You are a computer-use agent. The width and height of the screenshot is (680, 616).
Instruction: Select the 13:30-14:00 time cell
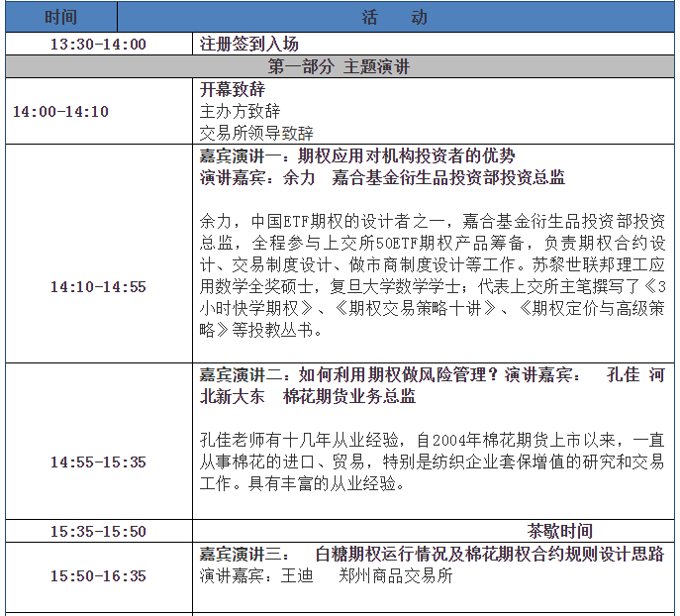98,44
